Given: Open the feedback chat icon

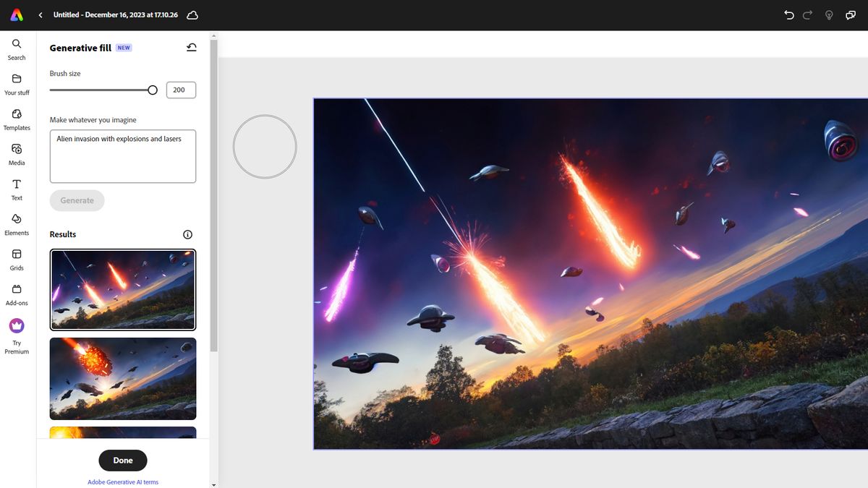Looking at the screenshot, I should pos(850,14).
